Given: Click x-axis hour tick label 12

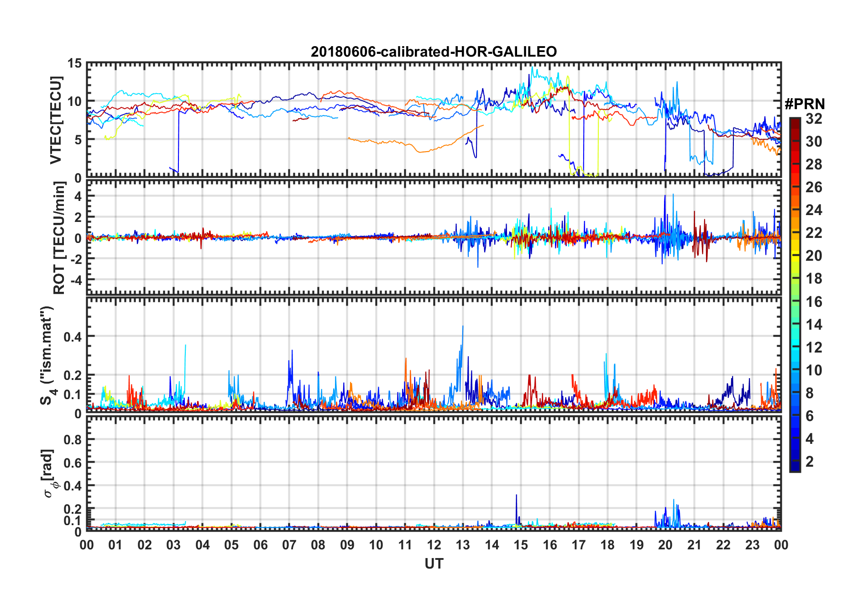Looking at the screenshot, I should coord(434,545).
